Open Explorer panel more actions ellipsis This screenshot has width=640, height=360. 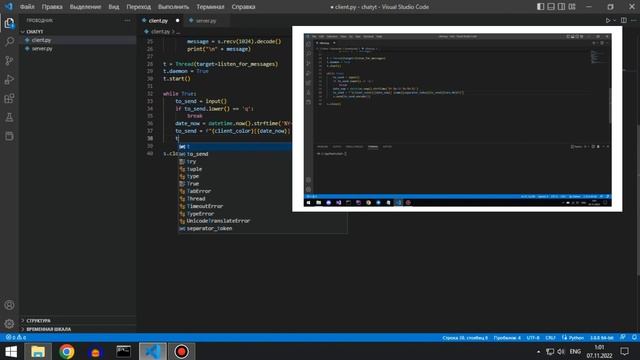pos(127,20)
